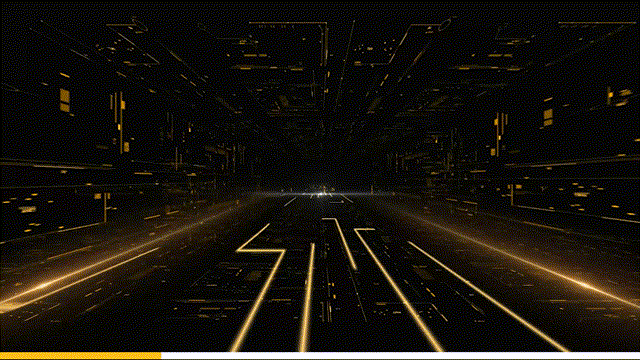
Task: Click where yellow progress meets white track
Action: coord(161,356)
